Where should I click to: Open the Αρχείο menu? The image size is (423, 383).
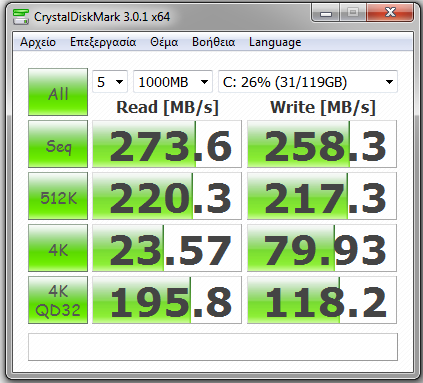[x=38, y=42]
